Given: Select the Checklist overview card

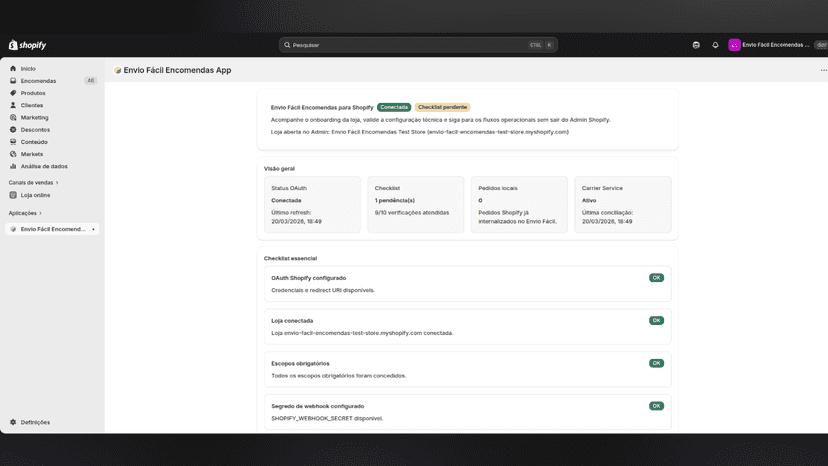Looking at the screenshot, I should pos(416,204).
